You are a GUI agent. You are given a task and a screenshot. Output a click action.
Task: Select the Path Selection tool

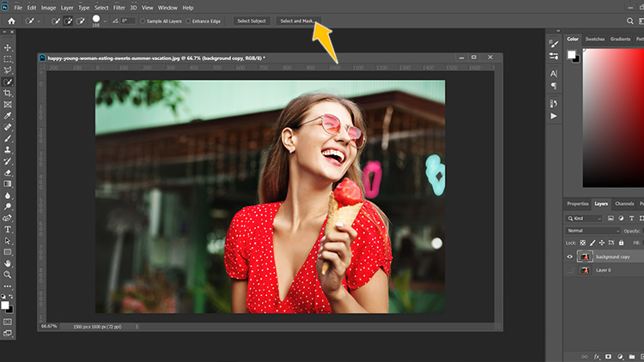click(x=8, y=241)
